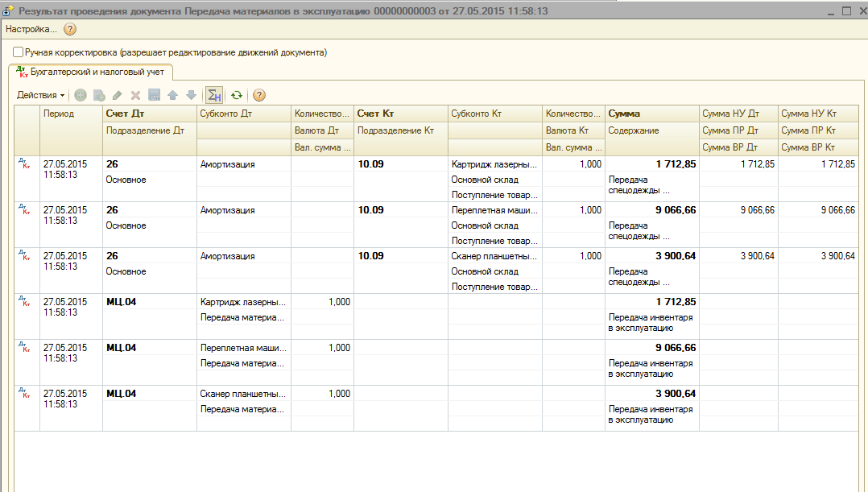Click the Сумма column header
Image resolution: width=868 pixels, height=492 pixels.
tap(624, 114)
